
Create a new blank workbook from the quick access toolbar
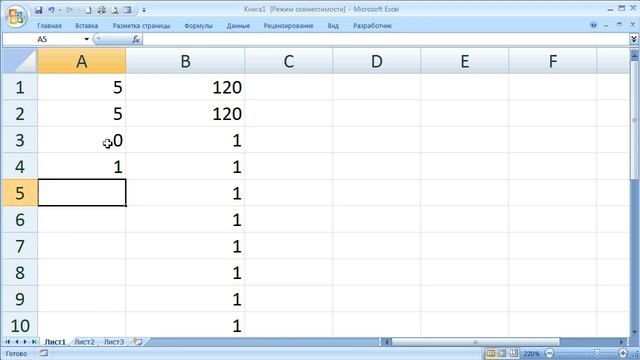[88, 10]
